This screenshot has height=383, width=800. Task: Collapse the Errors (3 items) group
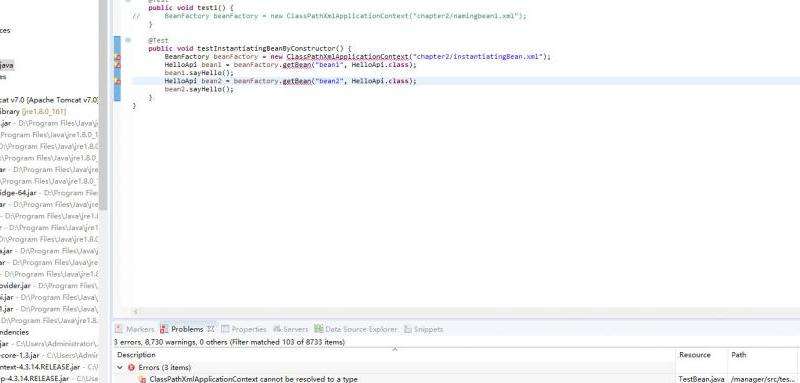click(x=120, y=367)
